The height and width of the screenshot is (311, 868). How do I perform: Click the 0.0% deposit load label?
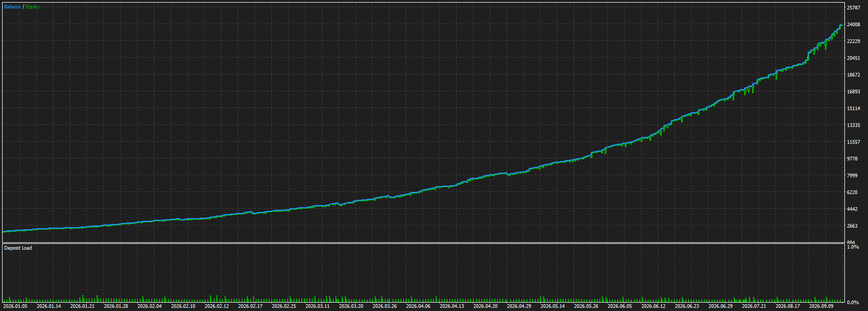click(x=853, y=303)
